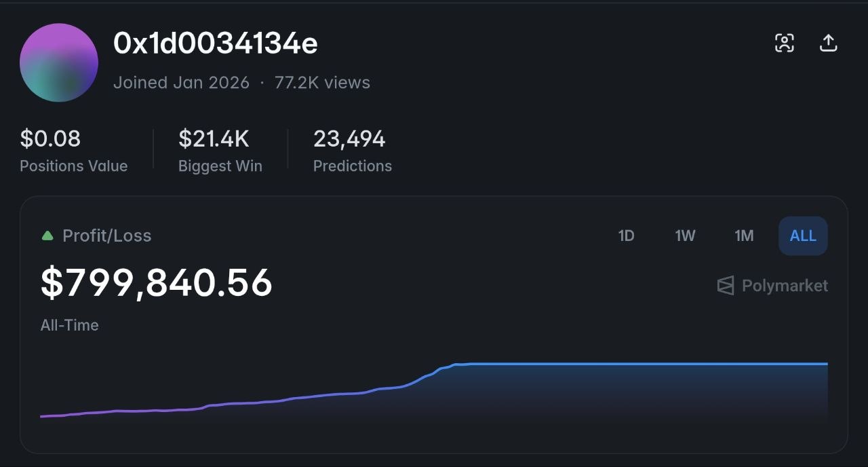The height and width of the screenshot is (467, 868).
Task: Click the All-Time profit figure $799,840.56
Action: (155, 282)
